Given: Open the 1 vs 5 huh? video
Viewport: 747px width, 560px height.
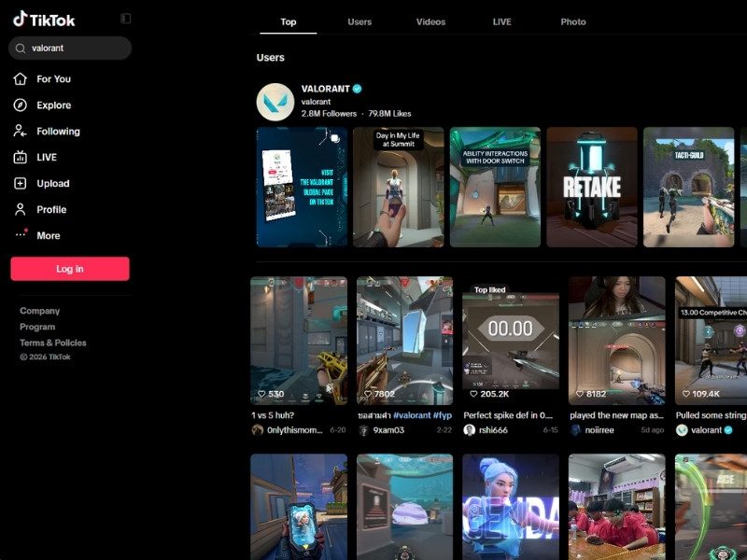Looking at the screenshot, I should coord(299,341).
